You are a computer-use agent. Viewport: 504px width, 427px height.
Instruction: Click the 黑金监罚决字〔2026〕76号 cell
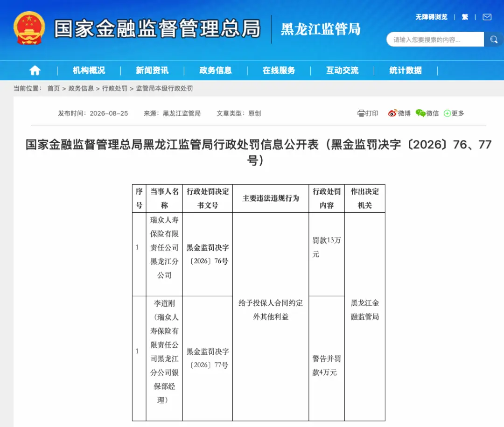click(x=208, y=254)
